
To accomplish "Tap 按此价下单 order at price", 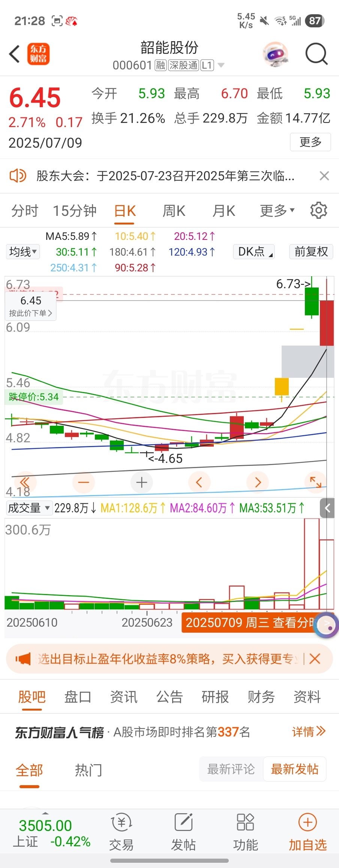I will point(31,313).
